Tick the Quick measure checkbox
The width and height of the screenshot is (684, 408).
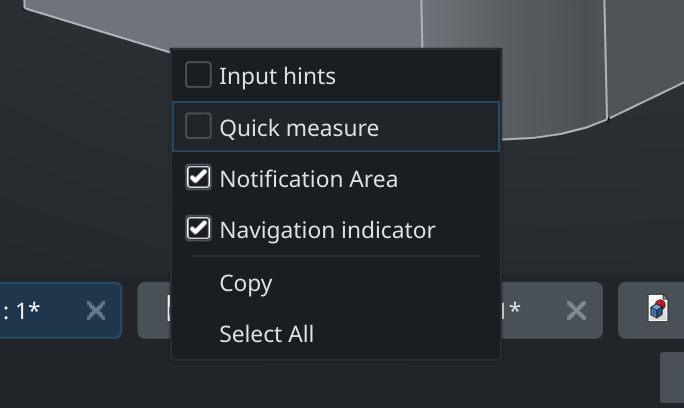pyautogui.click(x=198, y=127)
